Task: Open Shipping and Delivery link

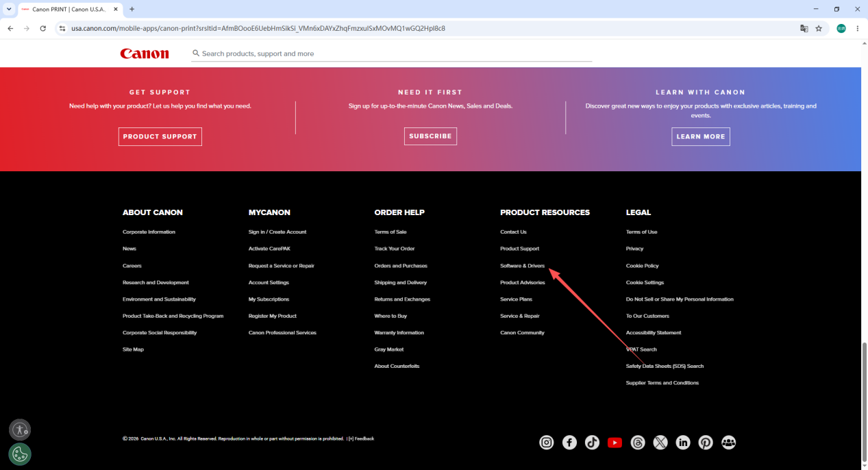Action: point(401,282)
